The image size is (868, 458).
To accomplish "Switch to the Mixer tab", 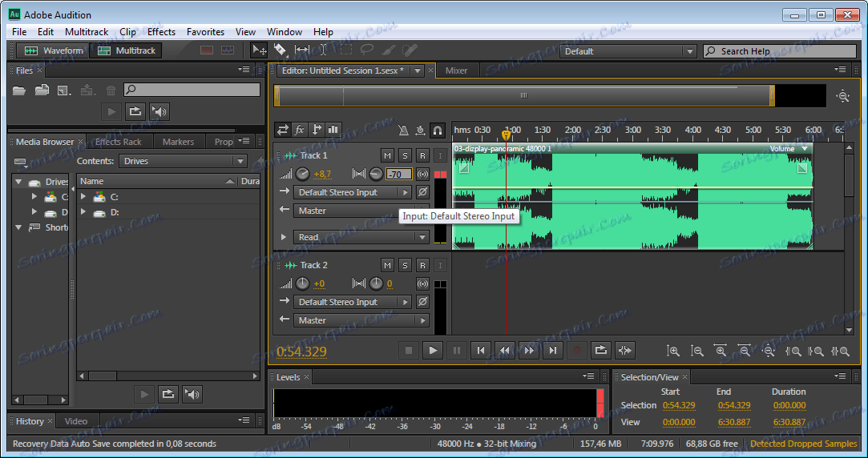I will [x=456, y=70].
